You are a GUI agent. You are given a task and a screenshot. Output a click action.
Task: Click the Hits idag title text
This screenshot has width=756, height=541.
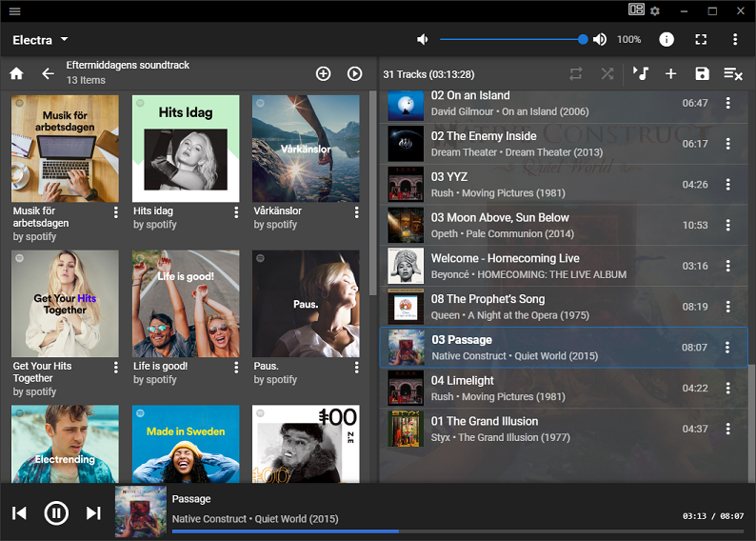tap(153, 210)
